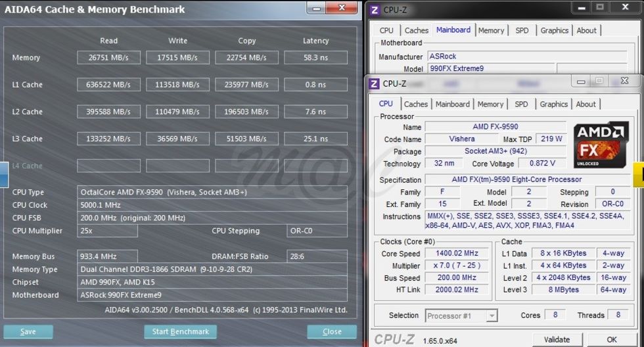Viewport: 644px width, 347px height.
Task: Click the Memory Read result field
Action: [x=109, y=58]
